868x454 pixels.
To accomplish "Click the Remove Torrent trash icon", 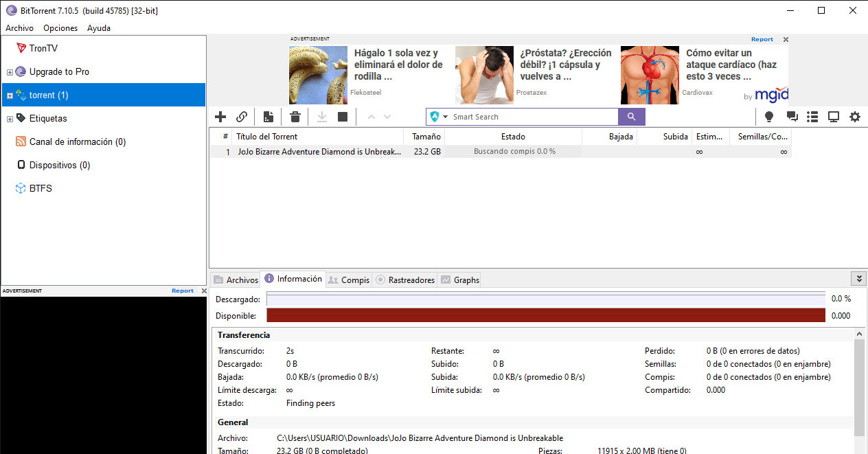I will click(295, 117).
